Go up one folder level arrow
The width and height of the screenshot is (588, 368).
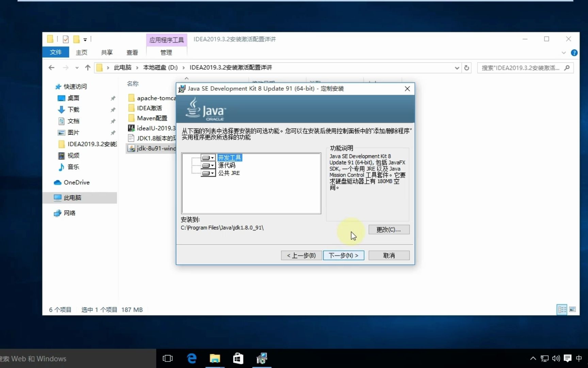(x=87, y=67)
